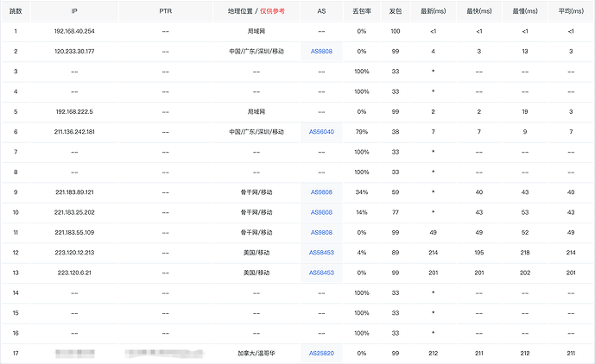Screen dimensions: 595x364
Task: Click hop number 14
Action: (16, 292)
